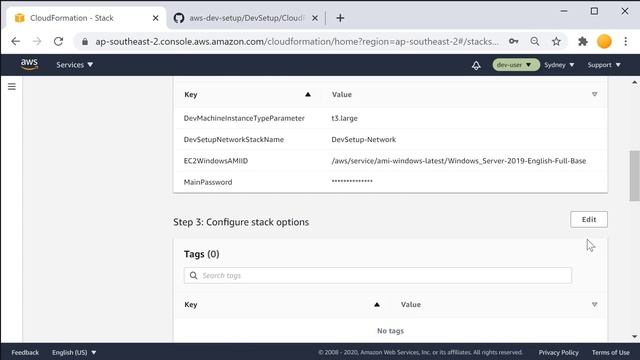Switch to CloudFormation - Stack tab
Viewport: 640px width, 360px height.
(x=86, y=18)
